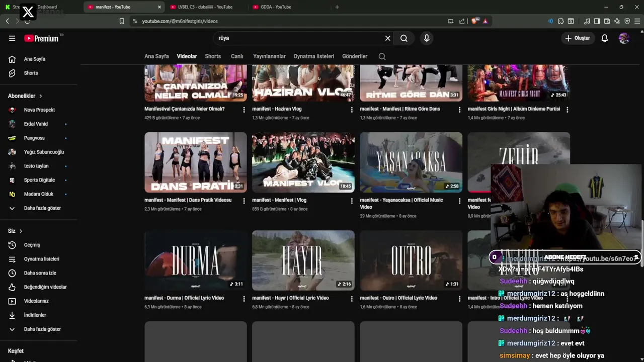Image resolution: width=644 pixels, height=362 pixels.
Task: Play the Hayır lyric video thumbnail
Action: tap(303, 260)
